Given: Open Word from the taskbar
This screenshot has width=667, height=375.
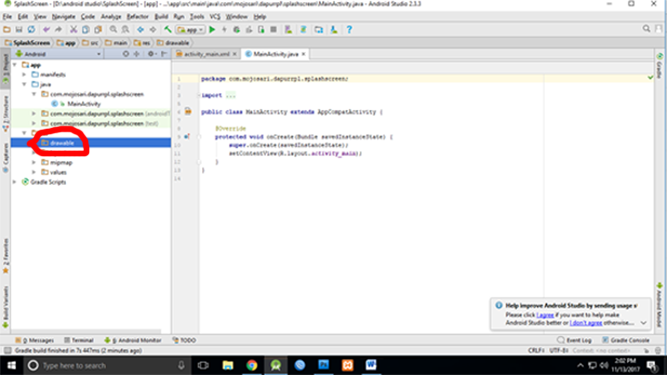Looking at the screenshot, I should pyautogui.click(x=371, y=365).
